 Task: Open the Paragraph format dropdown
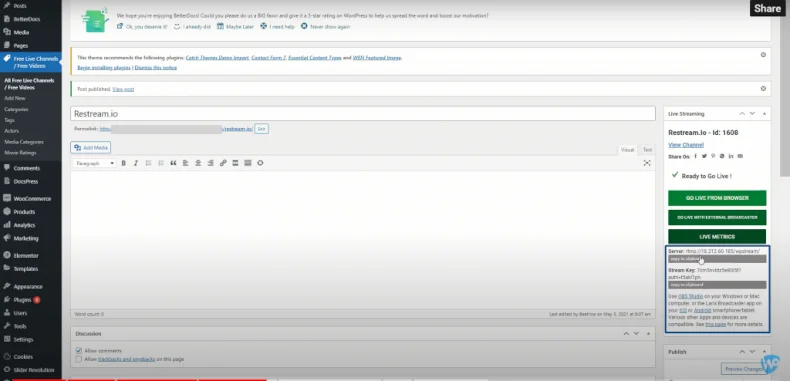tap(94, 163)
